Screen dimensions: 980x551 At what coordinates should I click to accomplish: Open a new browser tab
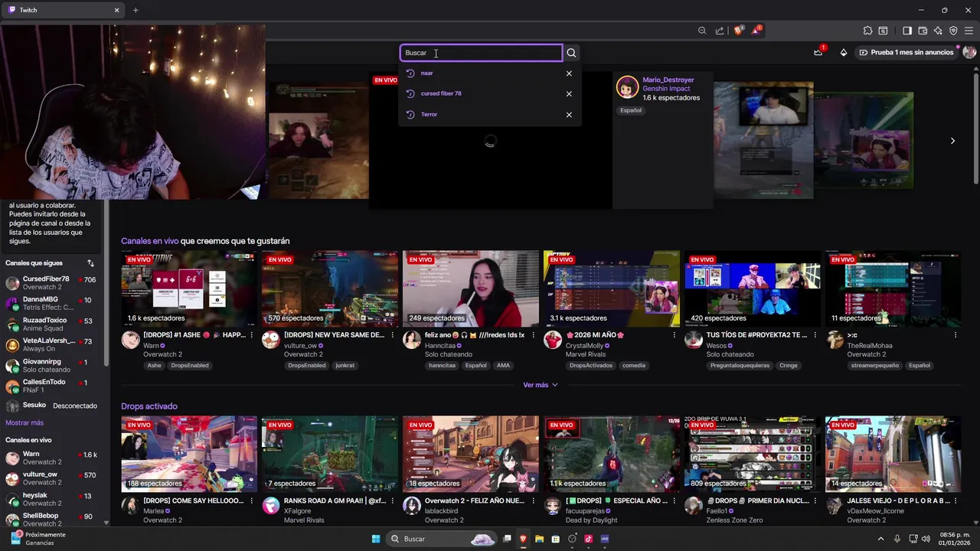[136, 10]
